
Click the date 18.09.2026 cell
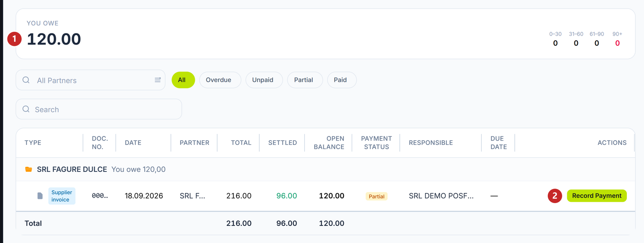[144, 196]
